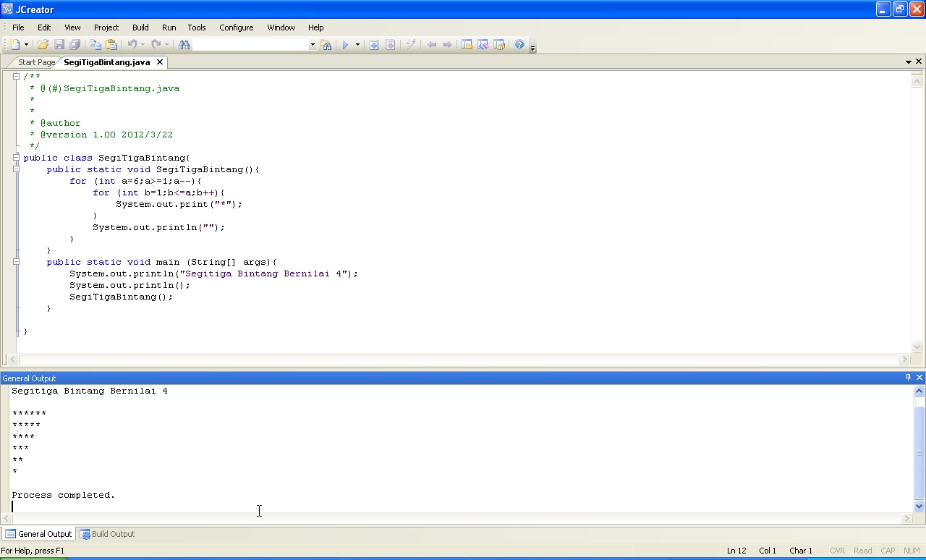Collapse the main method code fold
Screen dimensions: 926x560
pyautogui.click(x=16, y=261)
